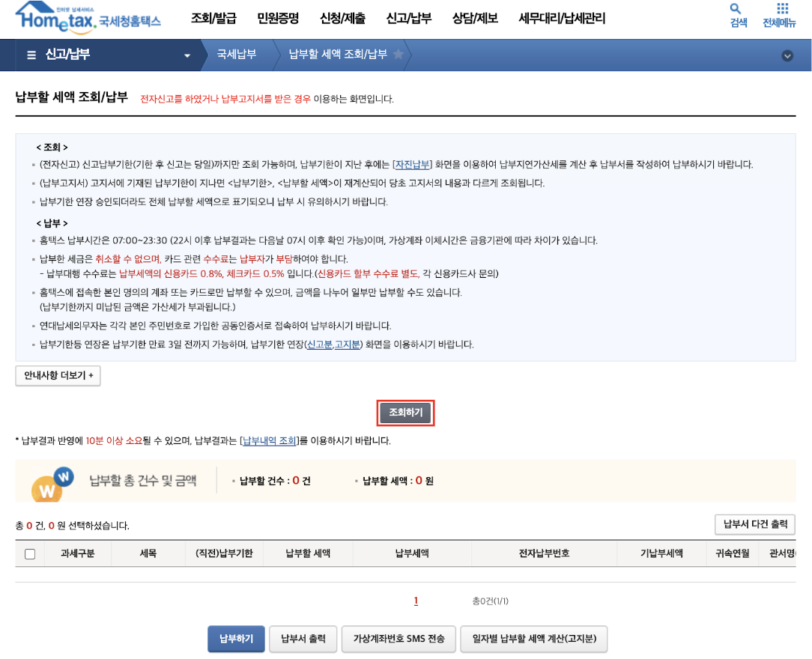
Task: Click the 조회하기 button
Action: (405, 413)
